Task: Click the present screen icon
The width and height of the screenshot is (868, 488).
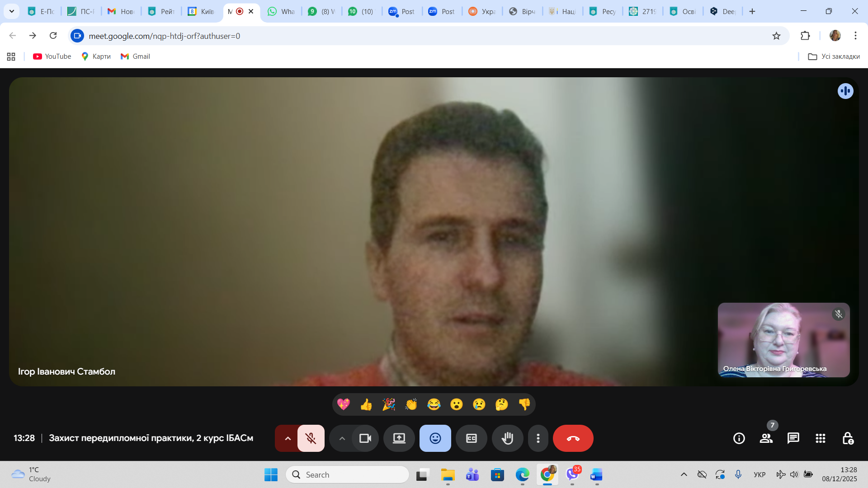Action: [x=399, y=438]
